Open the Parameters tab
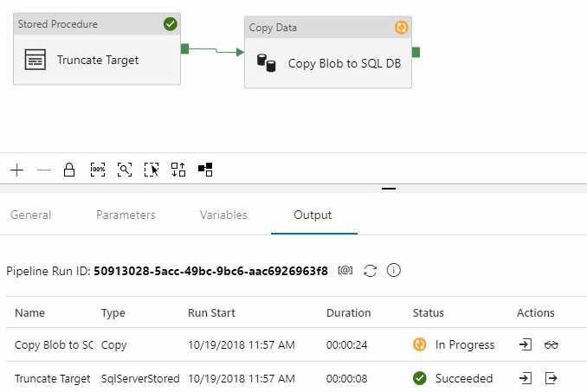Screen dimensions: 587x392 pos(126,215)
